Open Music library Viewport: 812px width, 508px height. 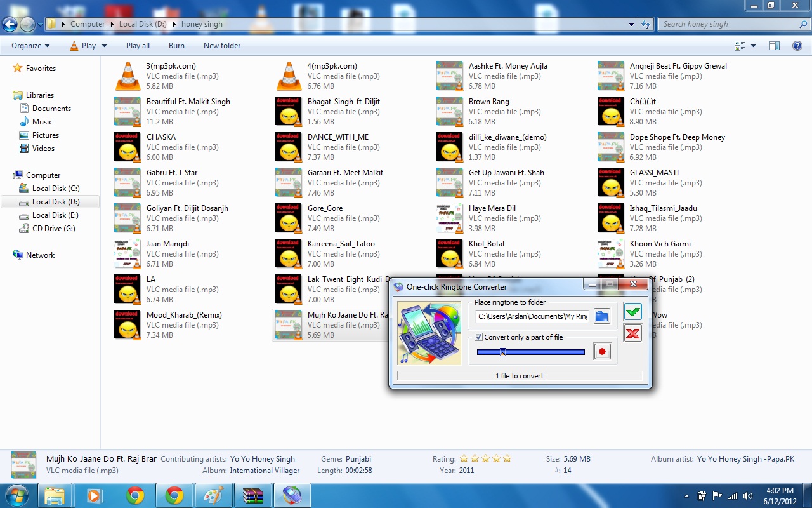(x=43, y=122)
